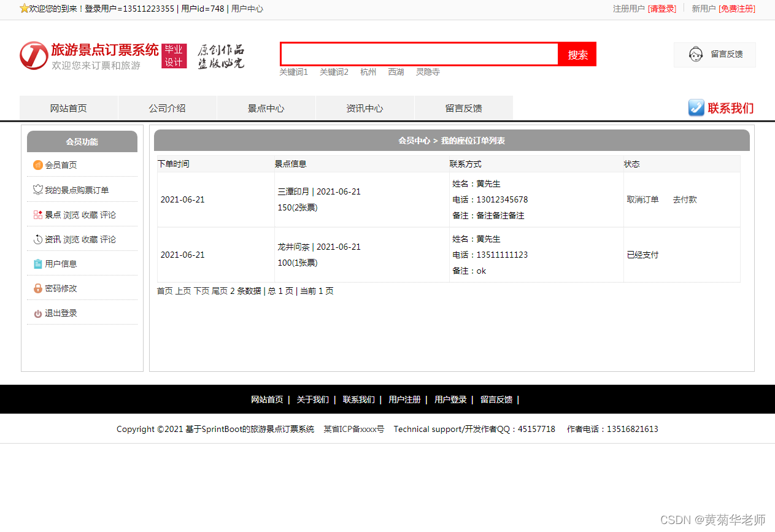This screenshot has width=775, height=532.
Task: Log out using the 退出登录 power icon
Action: click(x=37, y=312)
